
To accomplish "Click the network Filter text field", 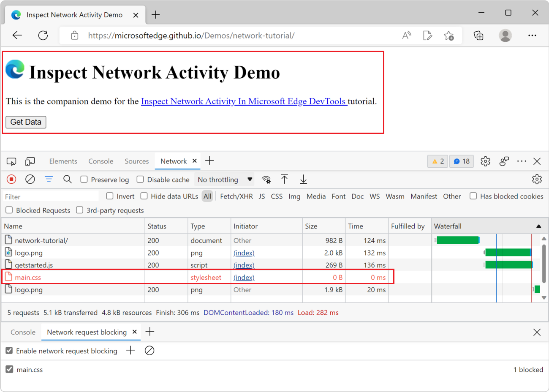I will [x=51, y=197].
